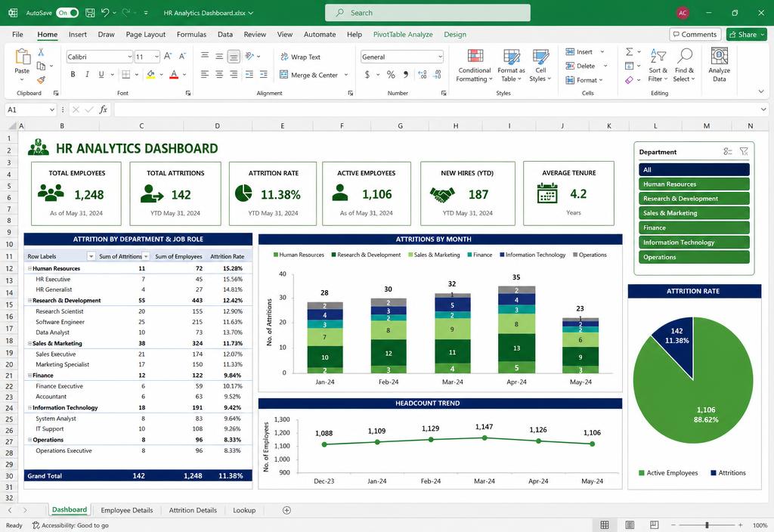Open Row Labels filter dropdown
This screenshot has height=532, width=774.
tap(91, 256)
